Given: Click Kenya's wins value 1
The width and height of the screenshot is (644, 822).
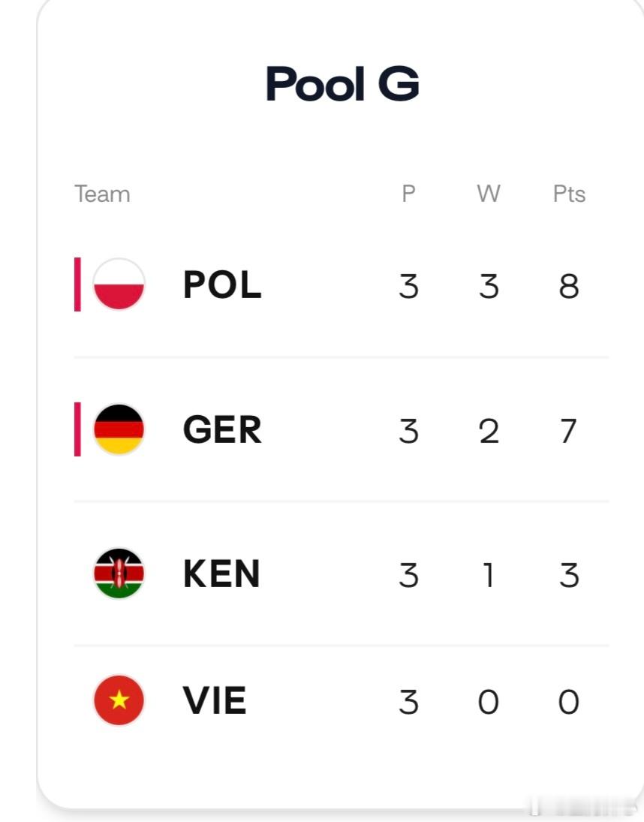Looking at the screenshot, I should pos(489,576).
